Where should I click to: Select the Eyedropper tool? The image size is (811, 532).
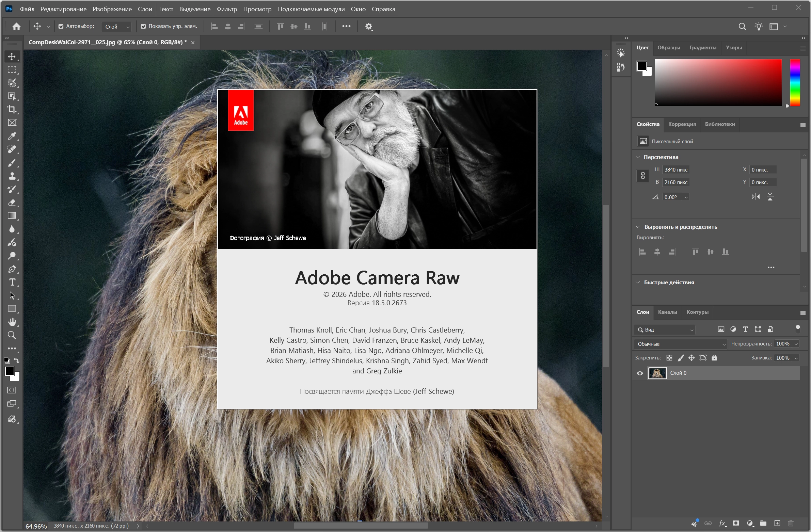(12, 136)
